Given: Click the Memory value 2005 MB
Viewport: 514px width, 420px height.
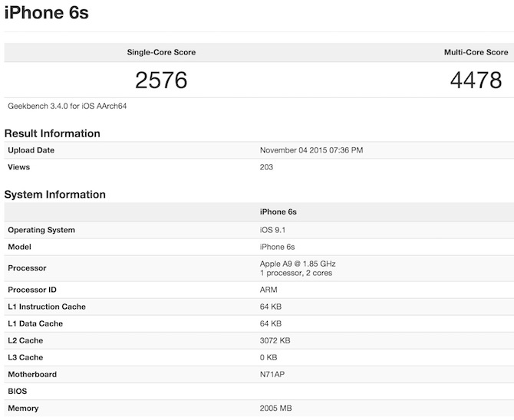Looking at the screenshot, I should click(275, 409).
